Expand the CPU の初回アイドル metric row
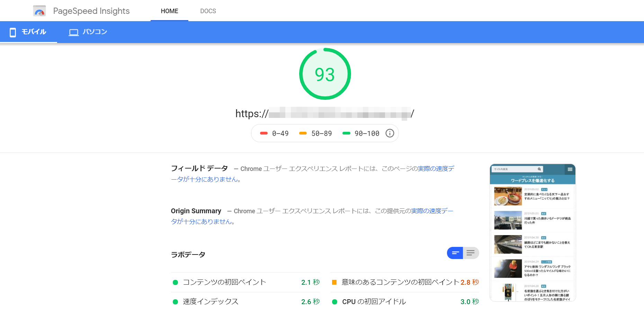The image size is (644, 310). tap(405, 301)
